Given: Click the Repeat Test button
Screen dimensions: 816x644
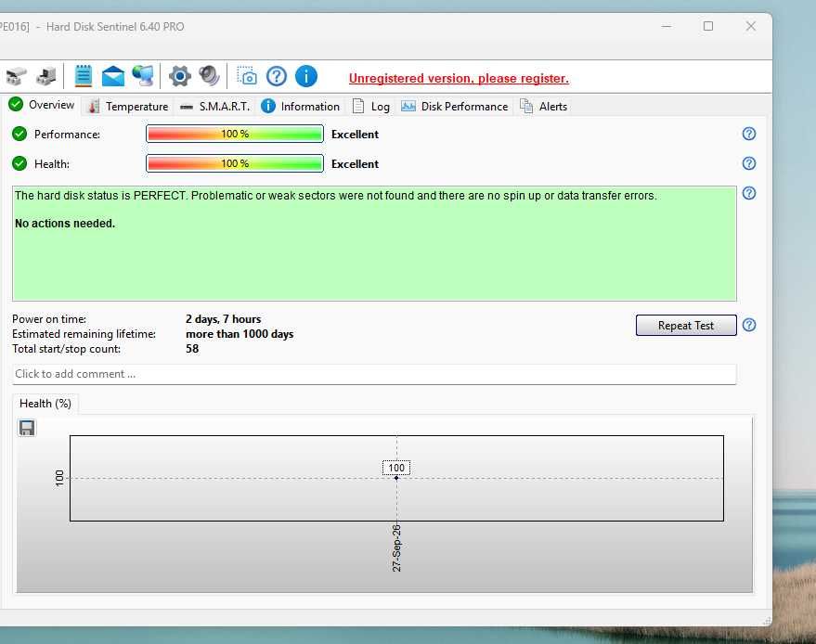Looking at the screenshot, I should [686, 326].
